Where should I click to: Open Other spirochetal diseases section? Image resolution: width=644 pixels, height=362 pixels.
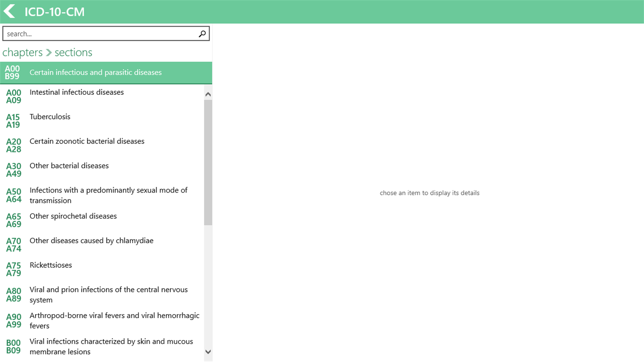(x=102, y=220)
